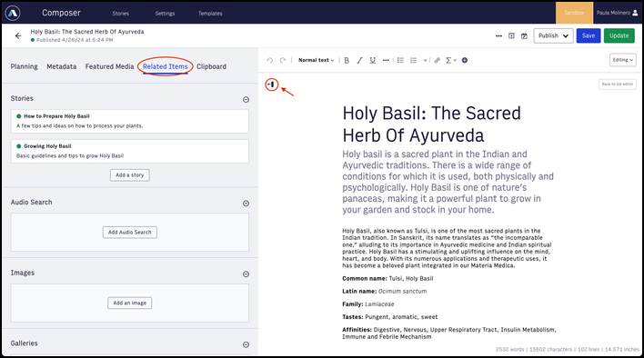Switch to the Metadata tab

pos(62,66)
